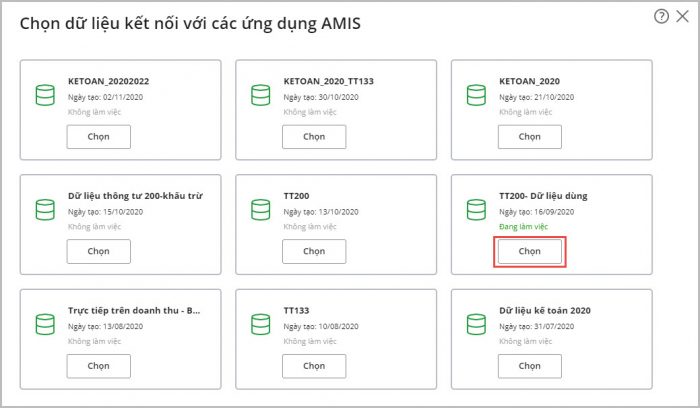
Task: Click database icon of KETOAN_2020 card
Action: (x=476, y=95)
